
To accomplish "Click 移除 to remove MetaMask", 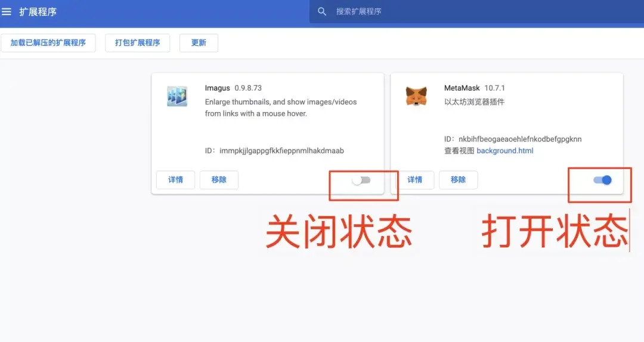I will pos(459,180).
